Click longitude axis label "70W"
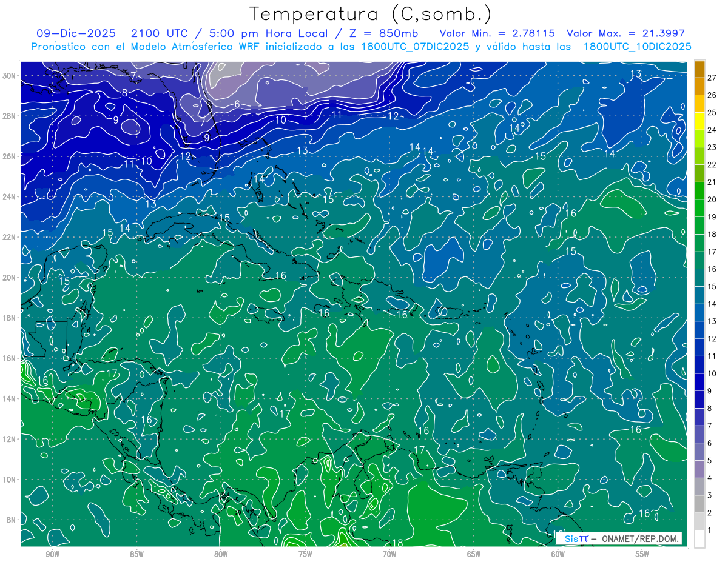This screenshot has height=562, width=728. [389, 554]
